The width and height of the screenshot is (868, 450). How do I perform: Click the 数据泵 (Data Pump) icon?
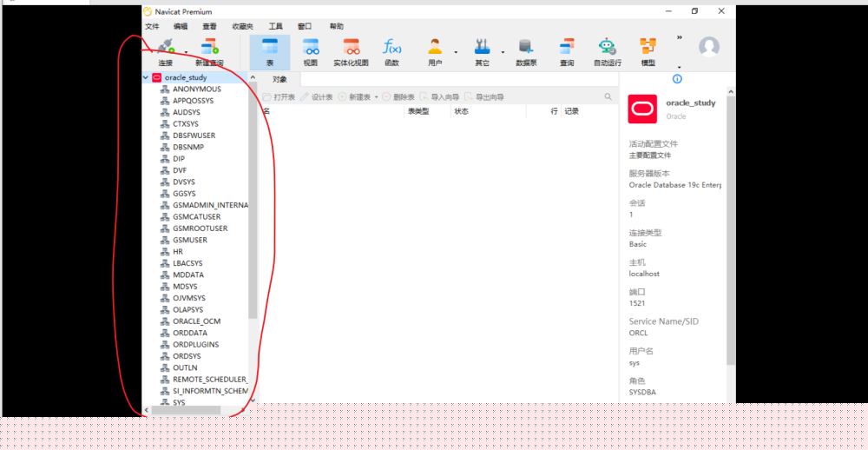click(526, 50)
